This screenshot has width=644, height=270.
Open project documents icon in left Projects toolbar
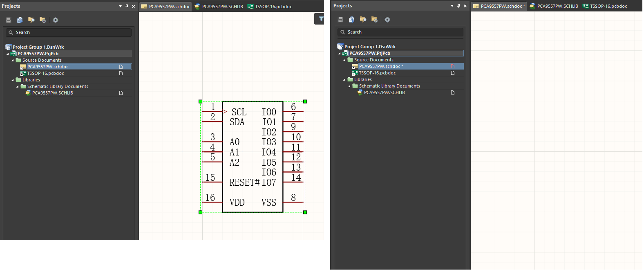[x=31, y=20]
